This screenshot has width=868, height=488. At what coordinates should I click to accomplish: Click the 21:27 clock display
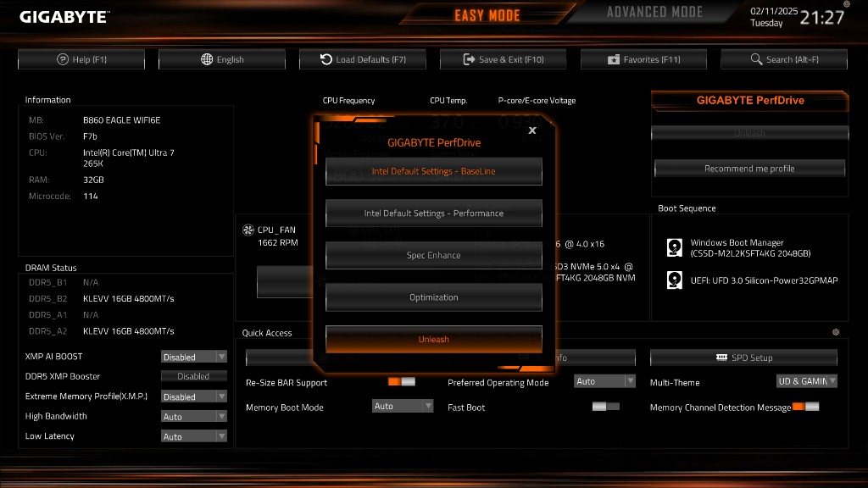coord(822,18)
